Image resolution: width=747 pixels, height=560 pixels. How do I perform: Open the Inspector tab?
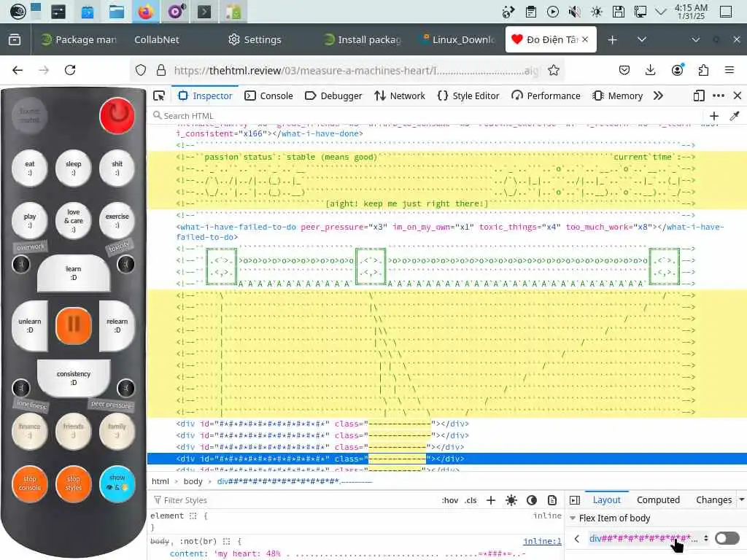click(205, 96)
